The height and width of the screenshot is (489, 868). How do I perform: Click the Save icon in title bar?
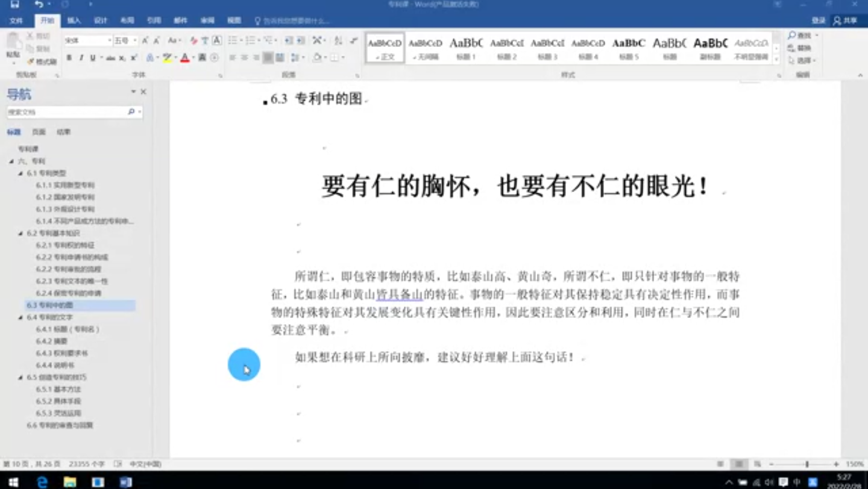coord(14,5)
